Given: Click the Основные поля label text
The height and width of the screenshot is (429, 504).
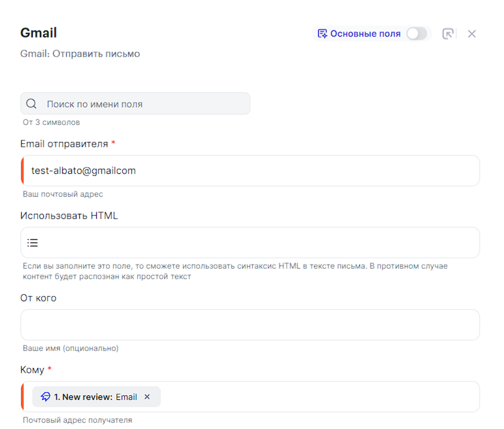Looking at the screenshot, I should click(365, 34).
